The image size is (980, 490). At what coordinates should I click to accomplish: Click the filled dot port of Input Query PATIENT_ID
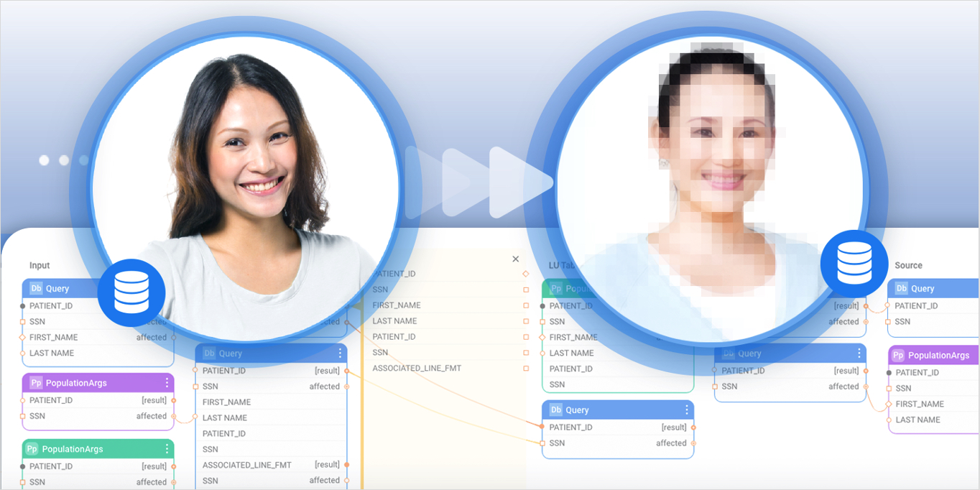click(x=22, y=306)
